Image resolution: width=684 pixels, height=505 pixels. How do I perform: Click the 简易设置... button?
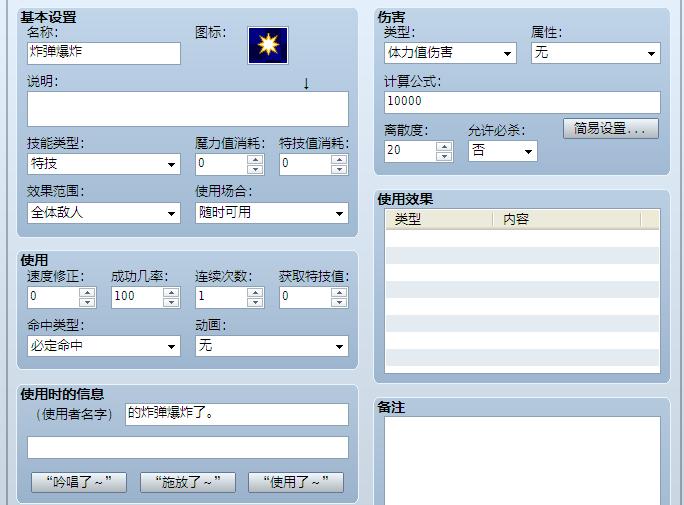611,129
